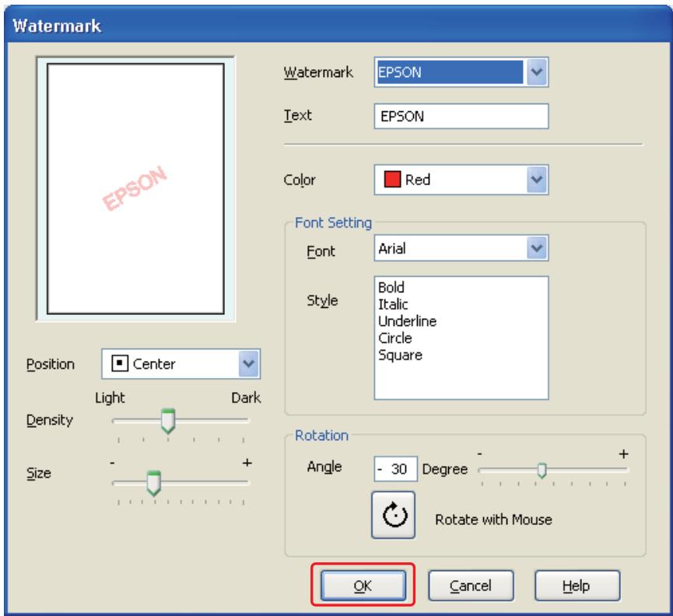Click the Rotation angle slider handle
The image size is (673, 616).
pos(542,470)
